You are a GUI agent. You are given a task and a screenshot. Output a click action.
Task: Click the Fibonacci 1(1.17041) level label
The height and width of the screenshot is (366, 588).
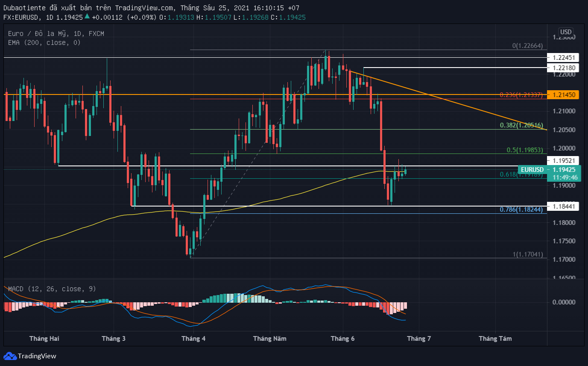click(528, 254)
